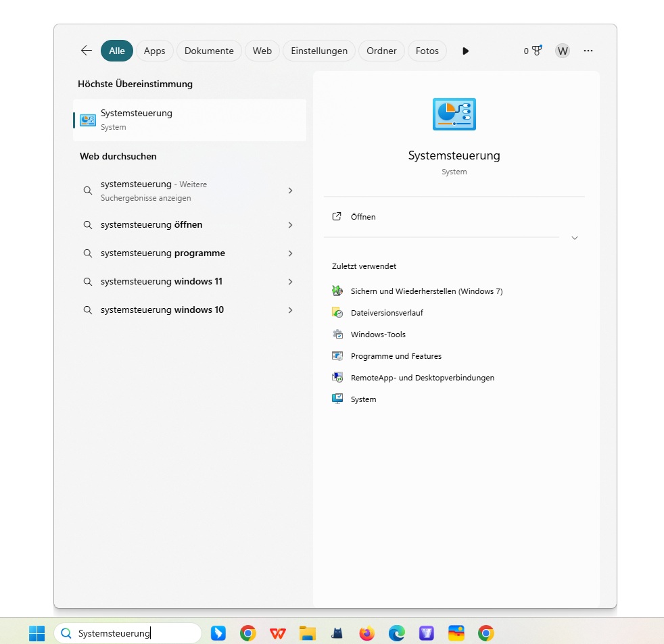Open the cat icon app in taskbar
Screen dimensions: 664x644
(337, 633)
